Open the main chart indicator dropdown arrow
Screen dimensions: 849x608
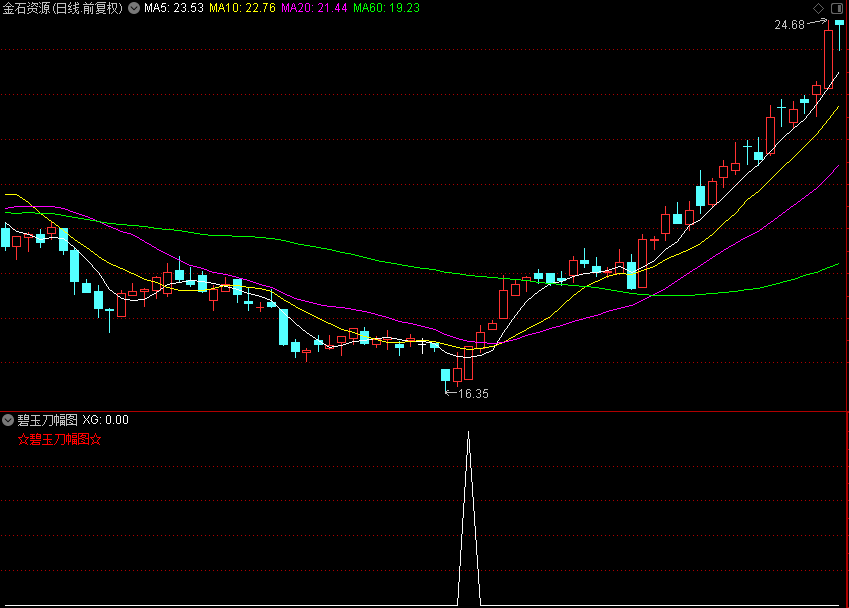(x=134, y=8)
